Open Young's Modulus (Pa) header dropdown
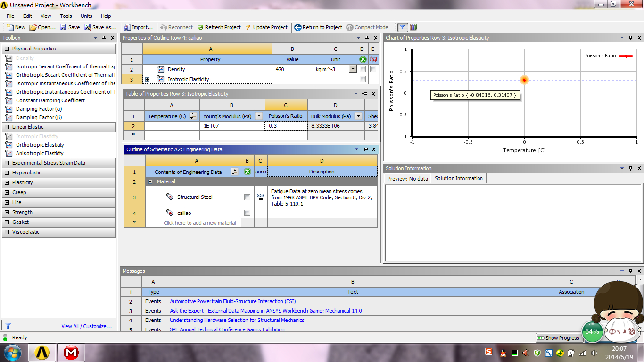 [258, 116]
